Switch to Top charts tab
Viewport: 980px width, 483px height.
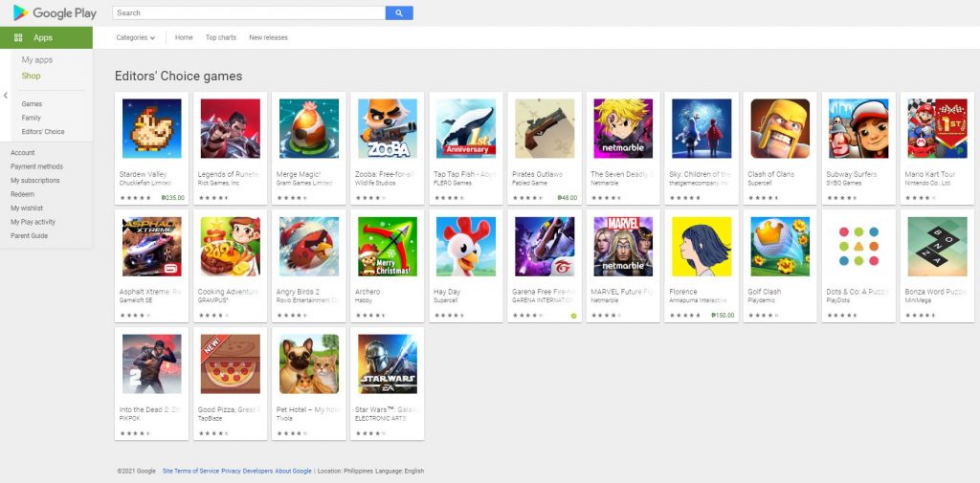tap(221, 37)
